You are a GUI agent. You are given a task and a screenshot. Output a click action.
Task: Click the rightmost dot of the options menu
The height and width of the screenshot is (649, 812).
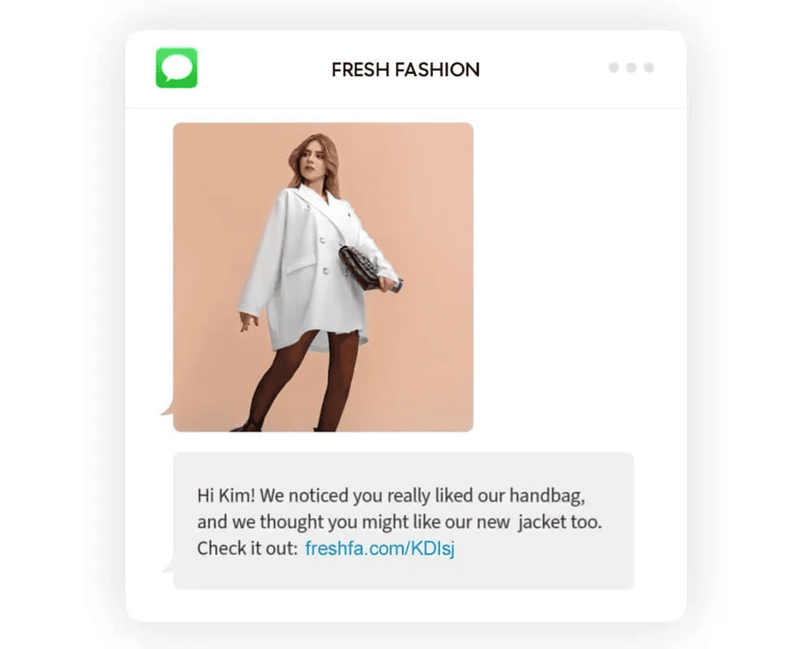coord(648,69)
